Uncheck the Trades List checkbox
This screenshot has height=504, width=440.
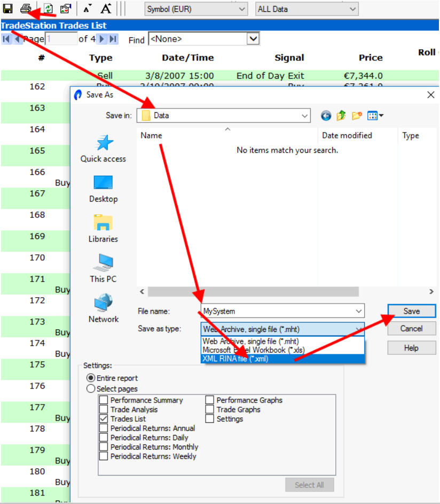click(104, 419)
